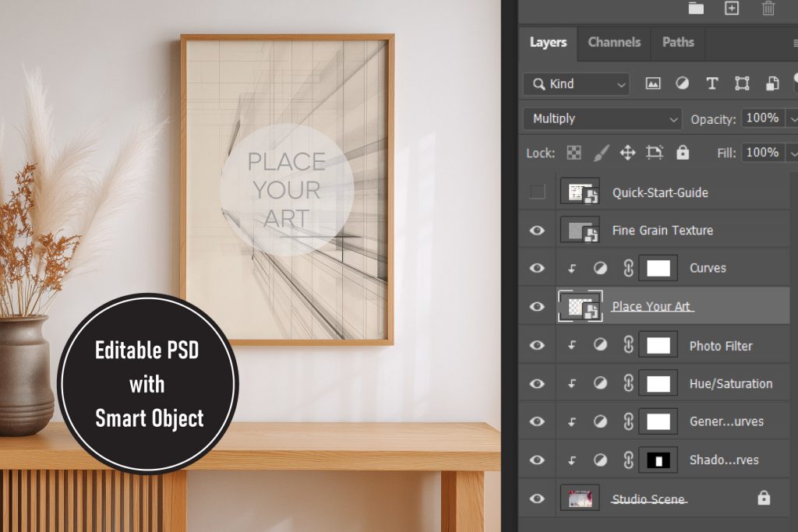The width and height of the screenshot is (798, 532).
Task: Filter layers by shape layers
Action: click(742, 83)
